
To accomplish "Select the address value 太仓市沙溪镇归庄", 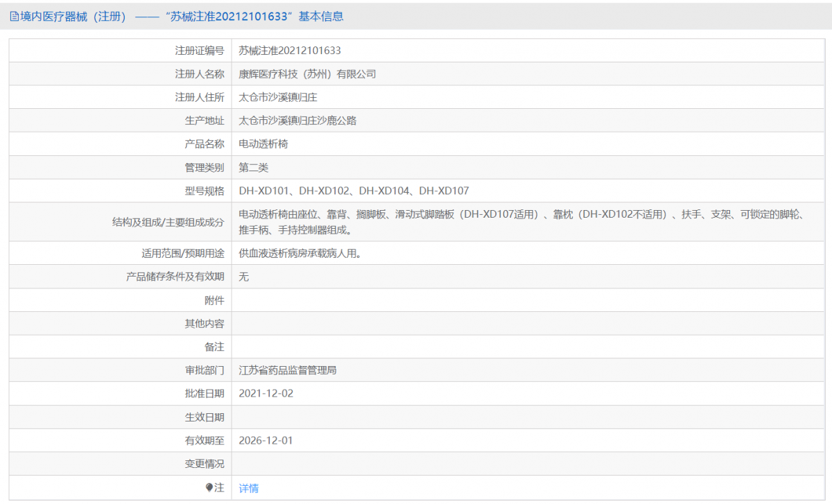I will click(278, 97).
